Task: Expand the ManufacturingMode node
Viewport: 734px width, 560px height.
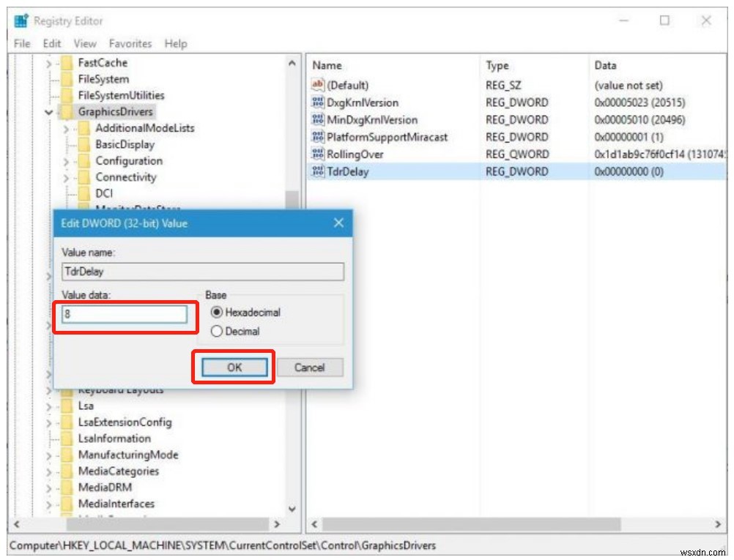Action: [x=48, y=455]
